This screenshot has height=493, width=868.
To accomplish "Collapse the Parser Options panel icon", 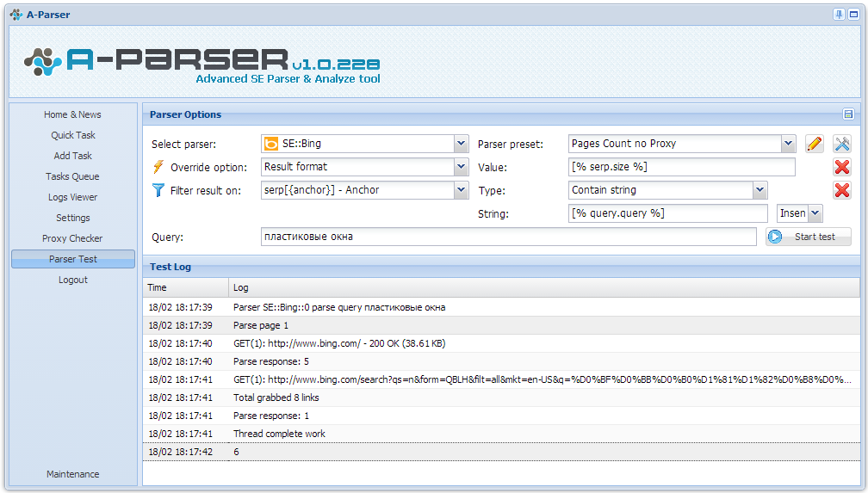I will pos(848,114).
